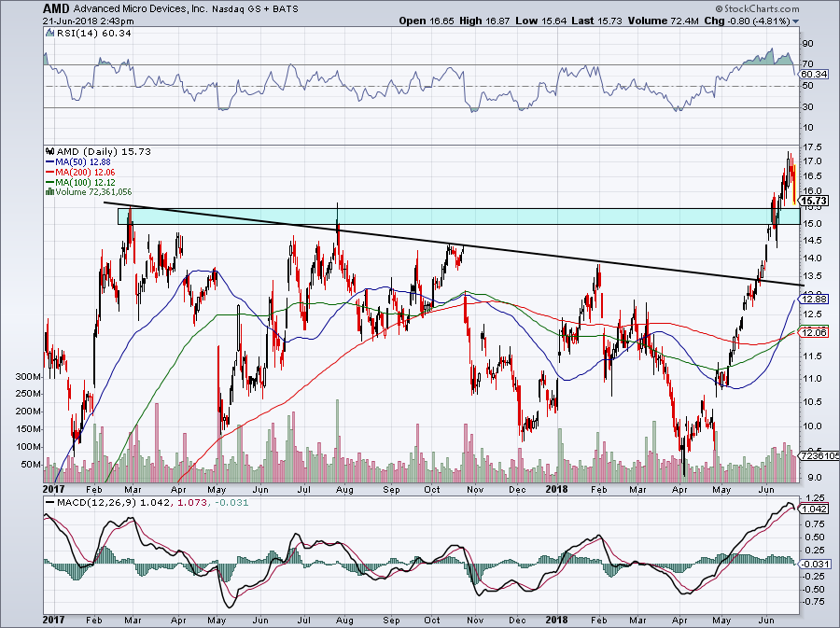The width and height of the screenshot is (840, 628).
Task: Click the 30 level on RSI axis
Action: pyautogui.click(x=808, y=107)
